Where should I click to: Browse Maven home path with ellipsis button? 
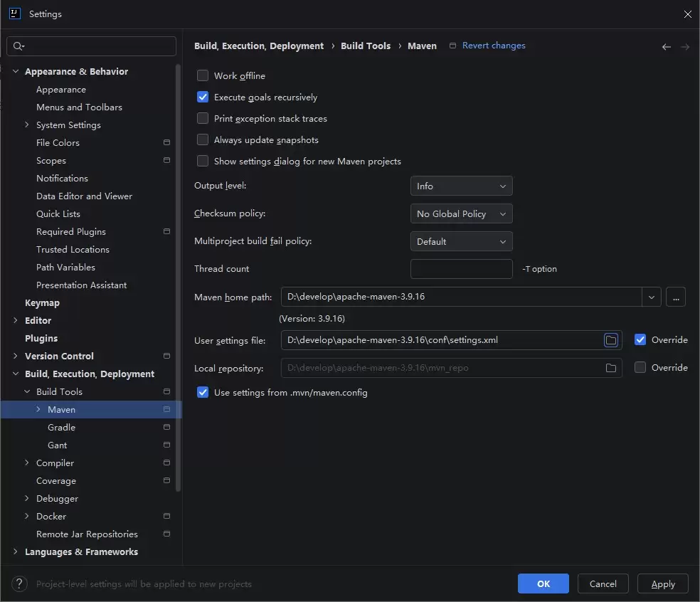[675, 297]
